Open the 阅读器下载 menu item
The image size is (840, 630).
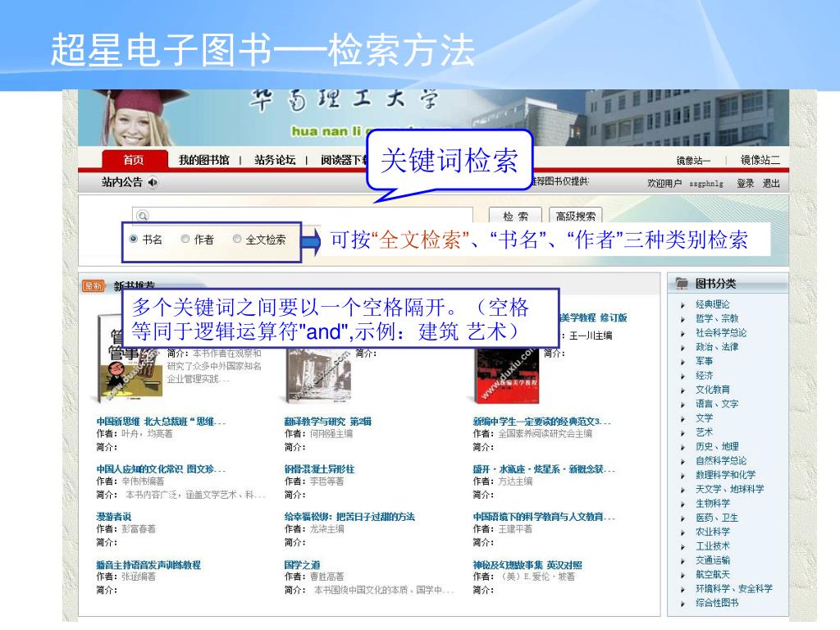[344, 160]
